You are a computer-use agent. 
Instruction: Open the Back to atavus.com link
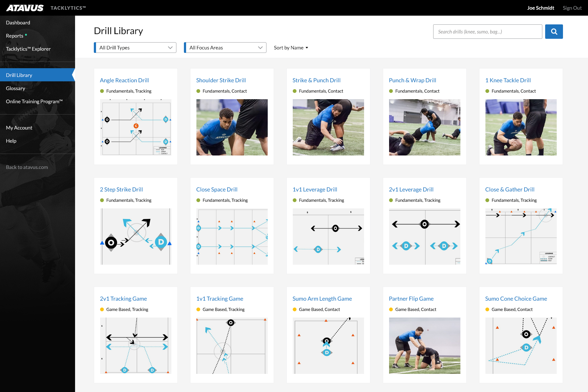pos(27,167)
